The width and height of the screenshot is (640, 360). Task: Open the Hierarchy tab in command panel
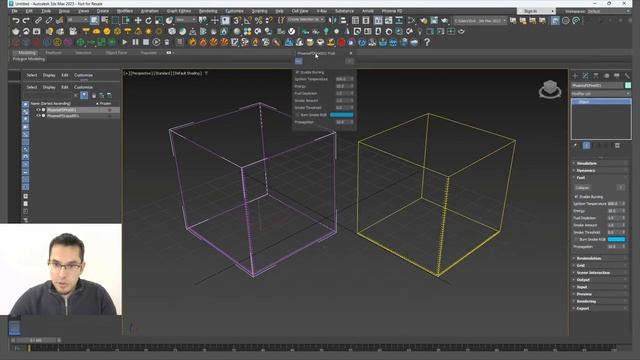click(x=596, y=76)
